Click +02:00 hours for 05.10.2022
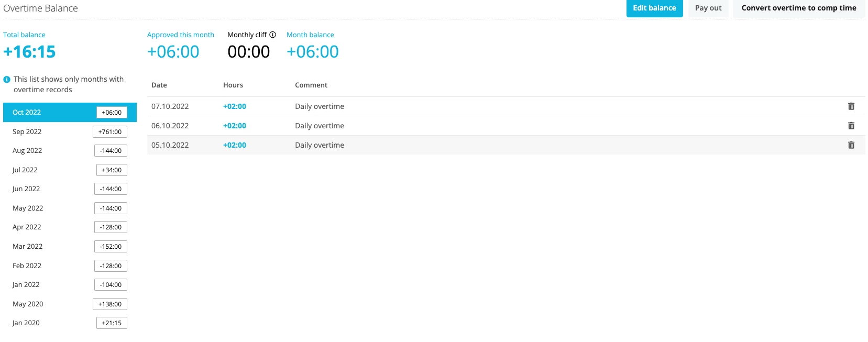Viewport: 868px width, 342px height. coord(235,145)
